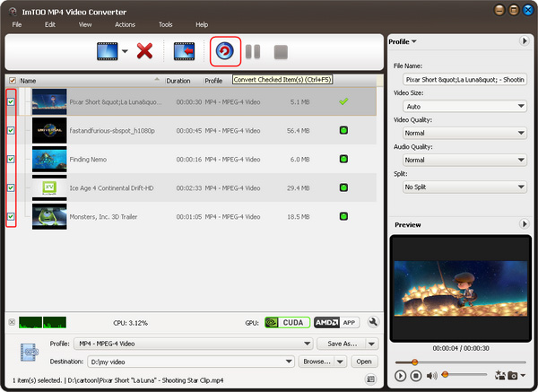Uncheck the Finding Nemo checkbox

11,159
